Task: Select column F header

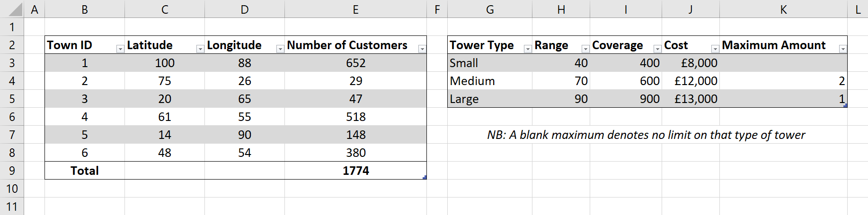Action: point(437,9)
